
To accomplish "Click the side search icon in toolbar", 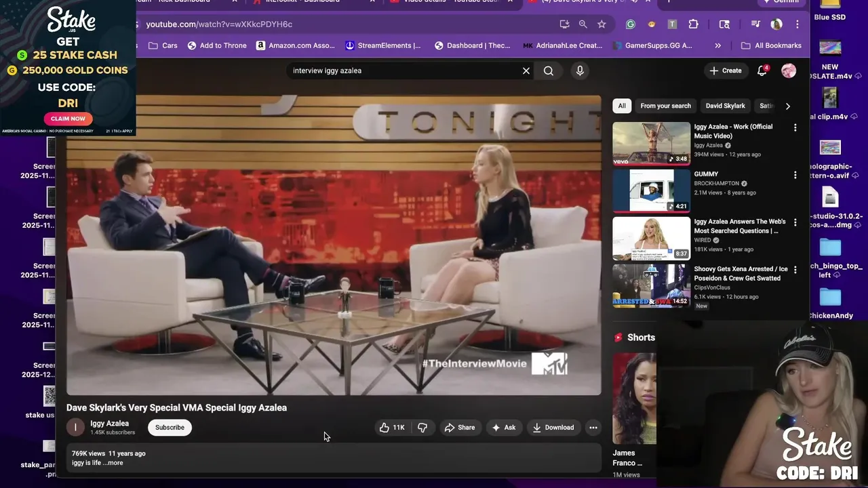I will 724,24.
